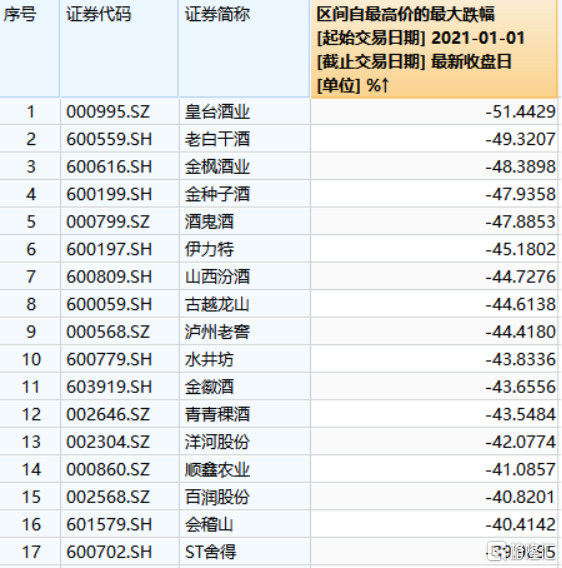Select stock code 000568.SZ
The height and width of the screenshot is (568, 562).
(x=108, y=332)
